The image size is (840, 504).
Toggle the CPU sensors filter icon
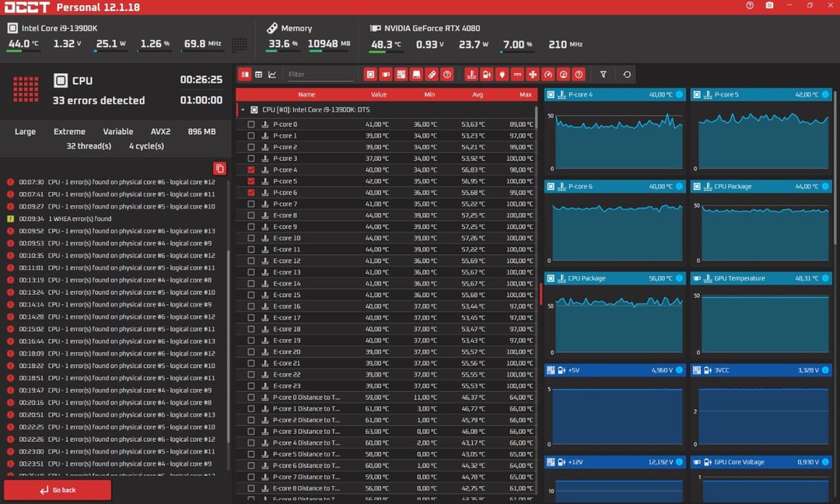370,75
